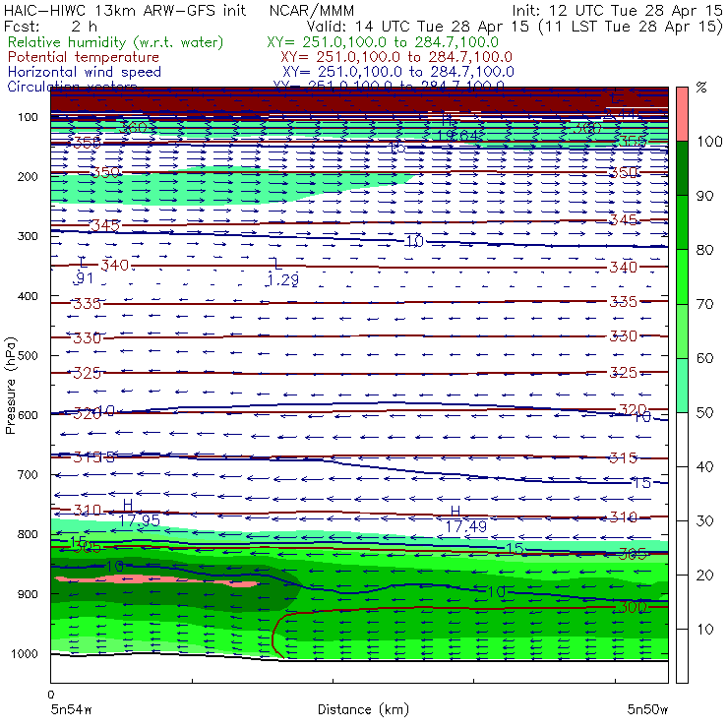Click the pressure axis '600' label
The height and width of the screenshot is (728, 728).
[28, 414]
